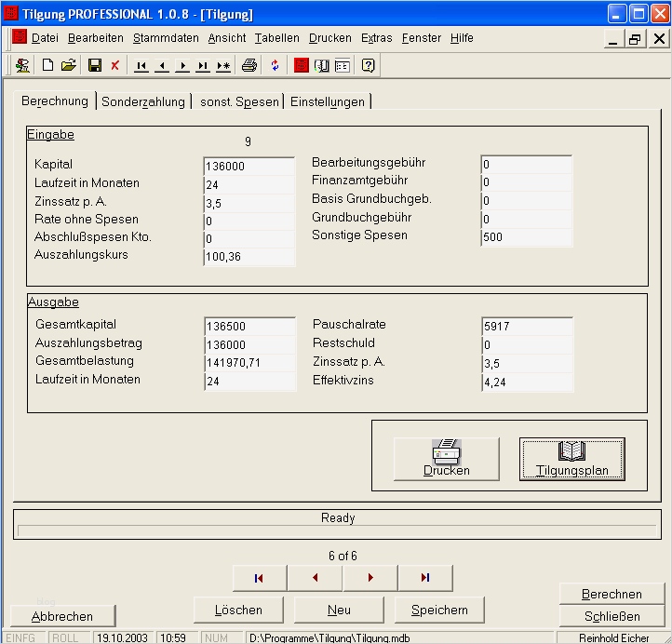
Task: Click the Neu button
Action: point(339,610)
